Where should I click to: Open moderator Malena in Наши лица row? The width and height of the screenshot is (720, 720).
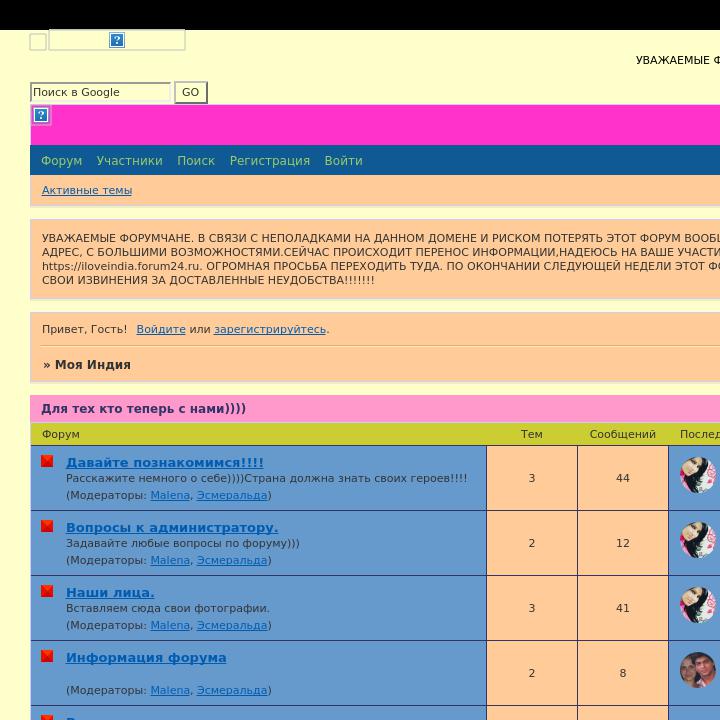tap(170, 625)
